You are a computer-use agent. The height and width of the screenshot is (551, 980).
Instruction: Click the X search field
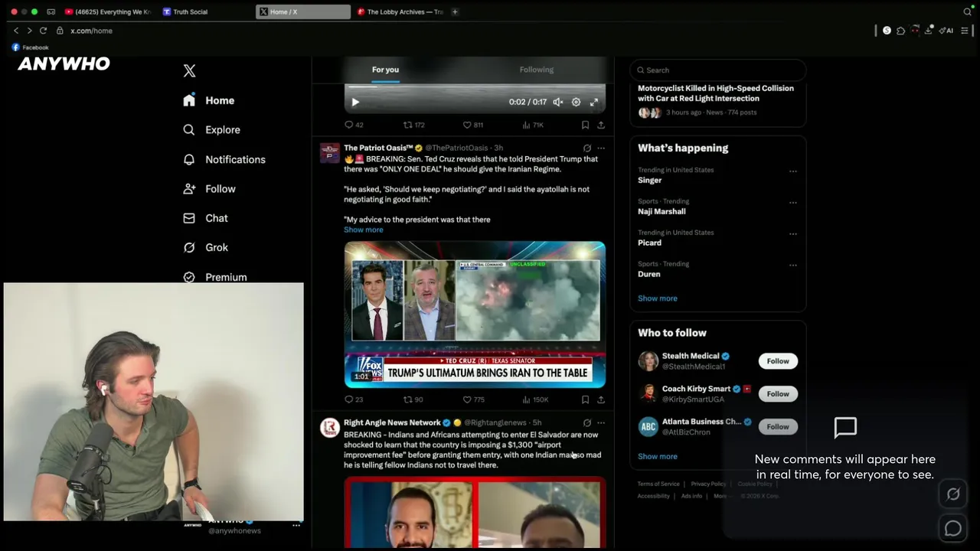click(x=717, y=70)
